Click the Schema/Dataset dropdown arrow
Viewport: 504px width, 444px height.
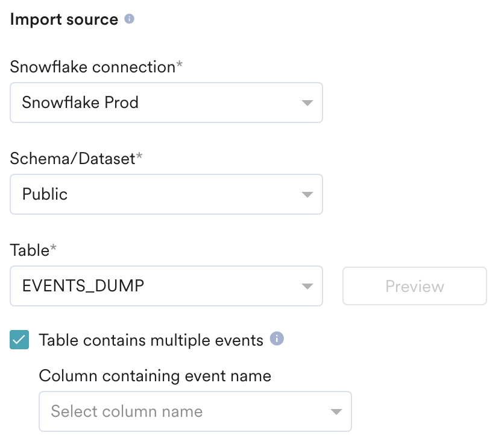307,195
